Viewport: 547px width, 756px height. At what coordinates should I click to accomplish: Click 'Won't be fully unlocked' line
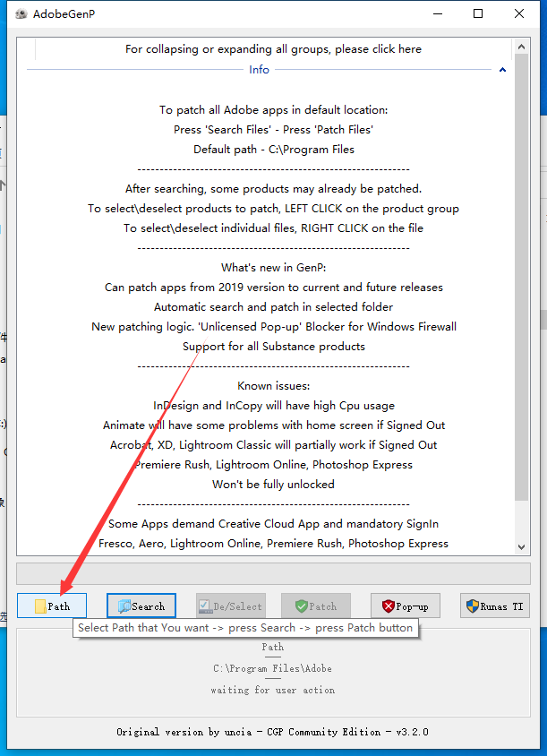tap(273, 484)
